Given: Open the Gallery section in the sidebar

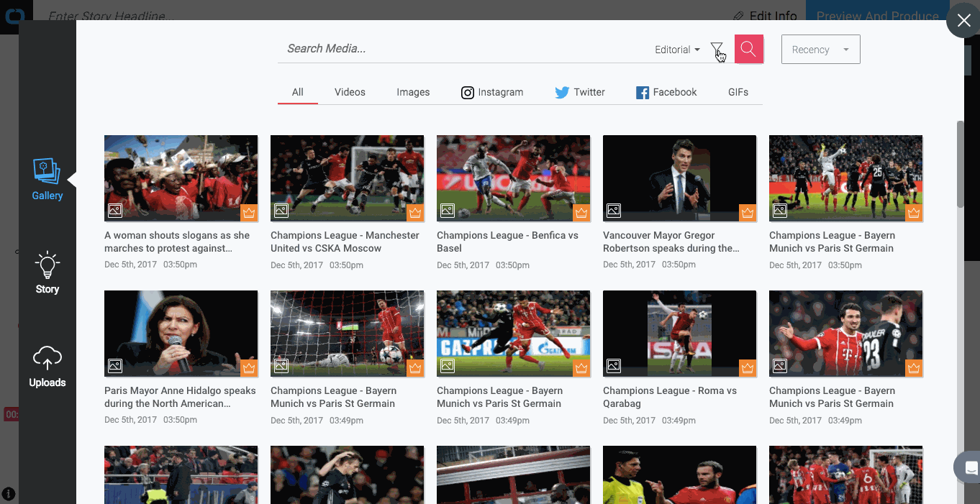Looking at the screenshot, I should pyautogui.click(x=47, y=179).
